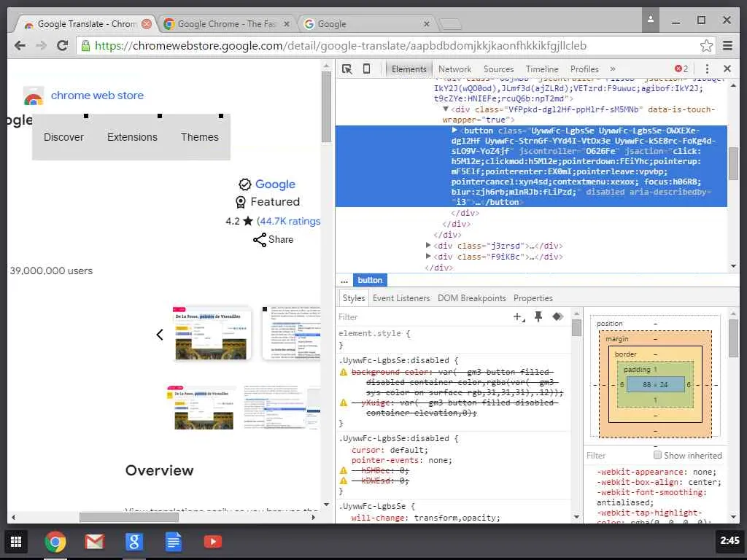Open app launcher grid in taskbar
The width and height of the screenshot is (747, 560).
[16, 542]
